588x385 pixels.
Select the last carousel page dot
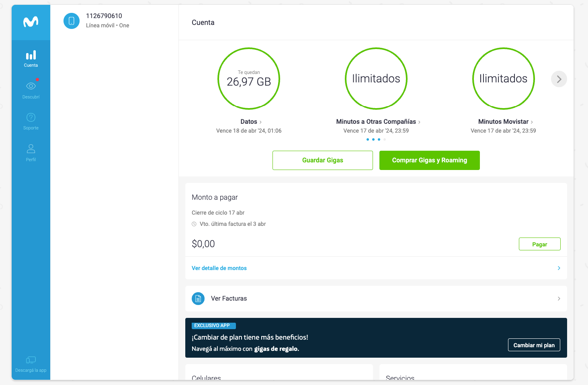385,139
